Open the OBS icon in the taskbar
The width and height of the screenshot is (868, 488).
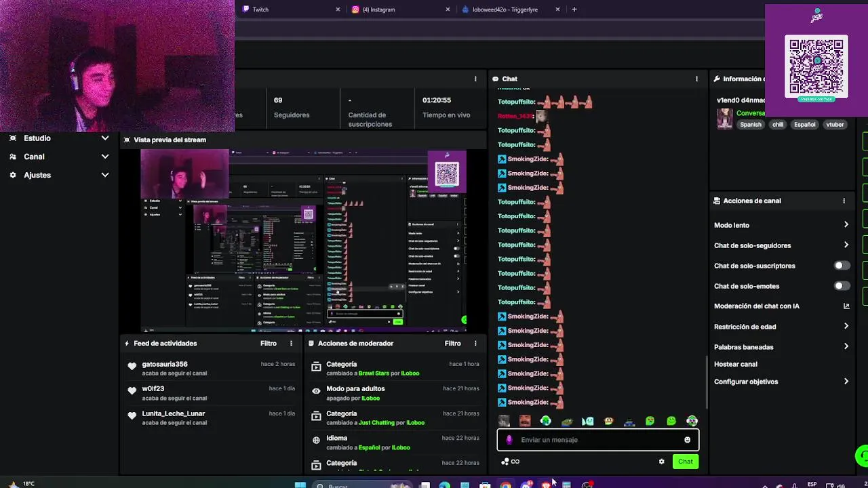point(587,485)
